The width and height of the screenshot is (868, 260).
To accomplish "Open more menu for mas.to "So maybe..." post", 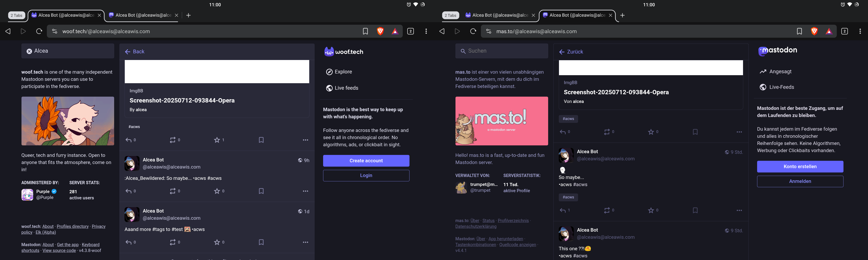I will [x=739, y=210].
